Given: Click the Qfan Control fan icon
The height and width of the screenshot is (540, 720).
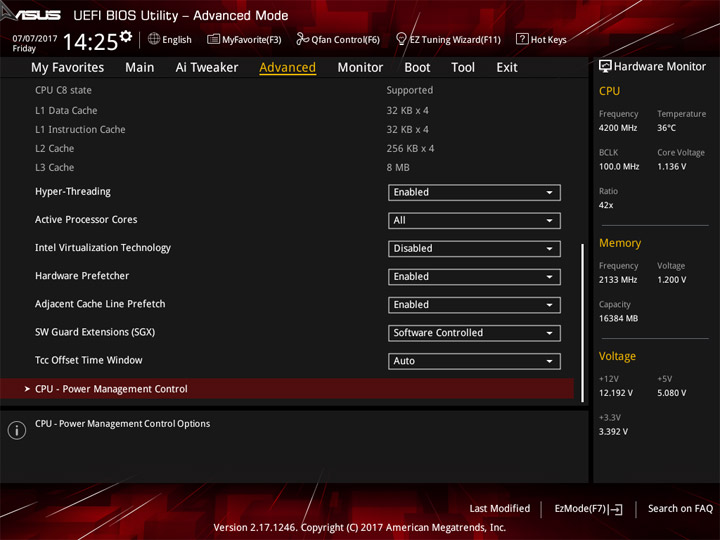Looking at the screenshot, I should 302,39.
